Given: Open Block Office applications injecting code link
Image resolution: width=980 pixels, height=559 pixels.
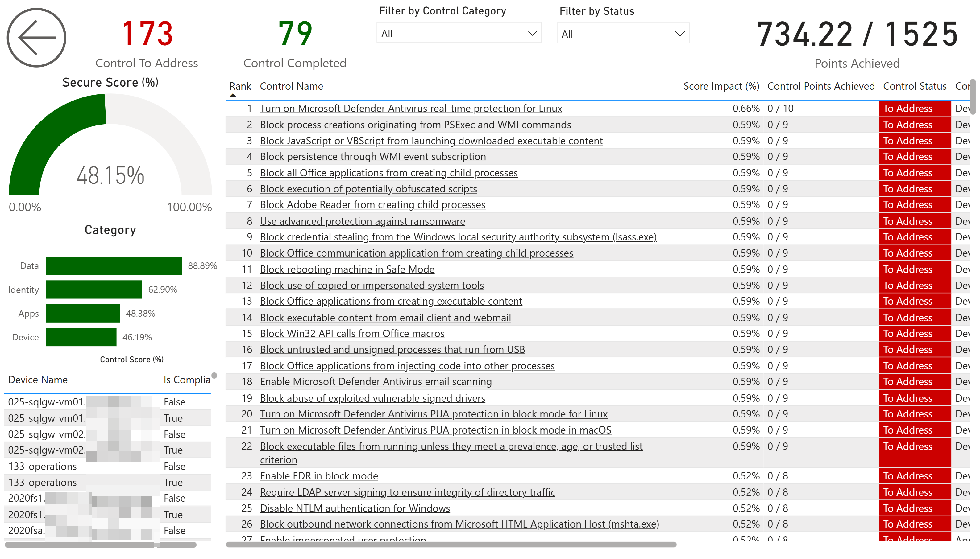Looking at the screenshot, I should click(407, 366).
